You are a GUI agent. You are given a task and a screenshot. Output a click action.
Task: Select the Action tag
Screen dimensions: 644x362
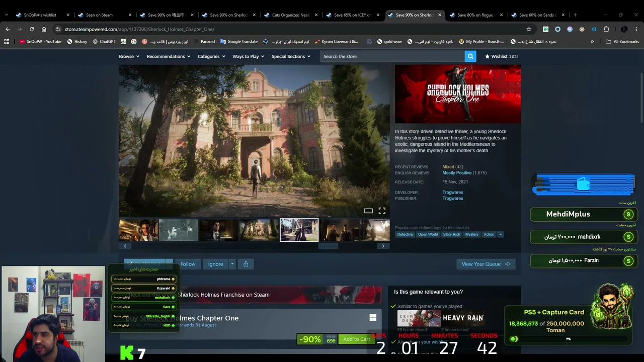tap(489, 234)
